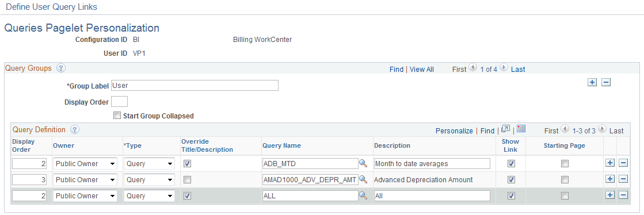
Task: Click Find link in Query Groups header
Action: [397, 70]
